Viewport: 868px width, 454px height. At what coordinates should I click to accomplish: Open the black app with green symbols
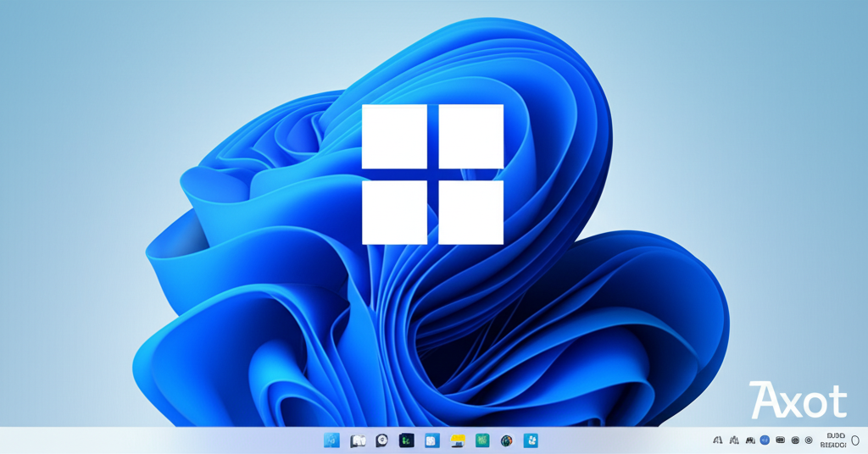click(407, 440)
